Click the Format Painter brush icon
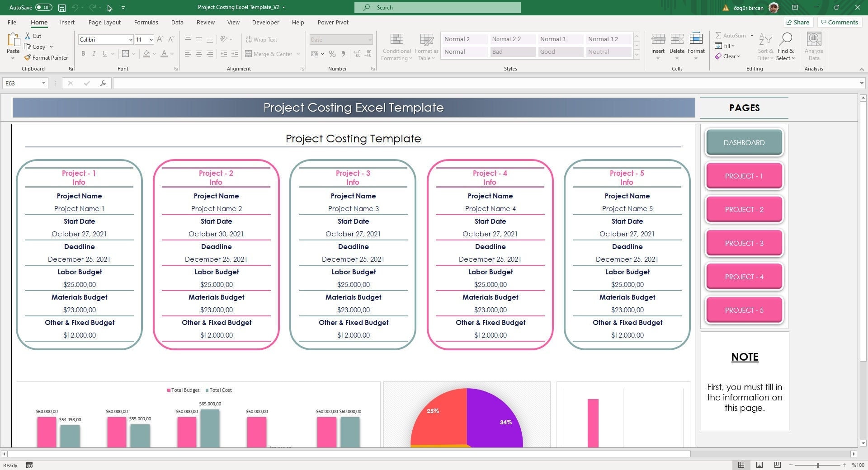The image size is (868, 470). pyautogui.click(x=28, y=57)
